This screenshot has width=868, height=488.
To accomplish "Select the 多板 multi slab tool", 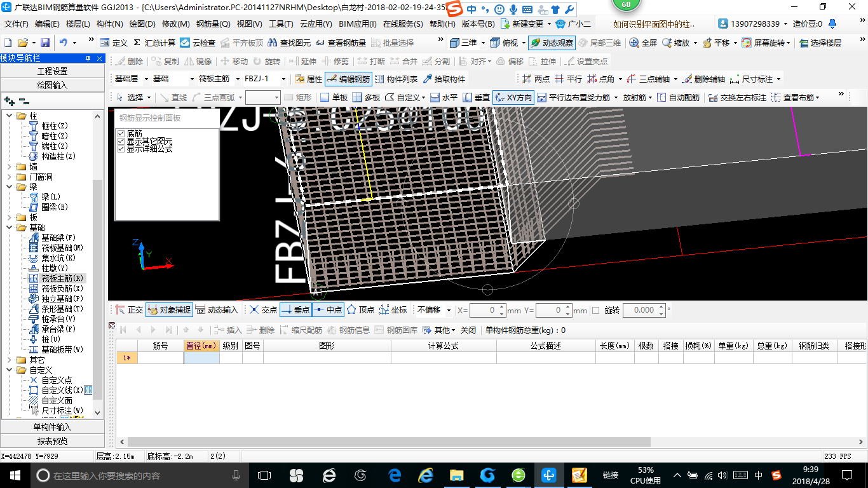I will tap(366, 97).
